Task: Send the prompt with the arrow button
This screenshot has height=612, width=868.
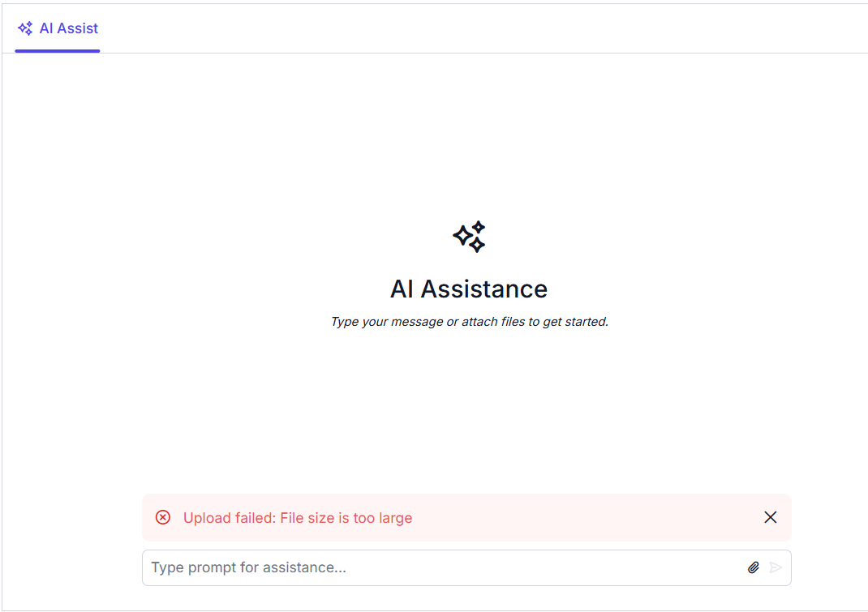Action: (776, 567)
